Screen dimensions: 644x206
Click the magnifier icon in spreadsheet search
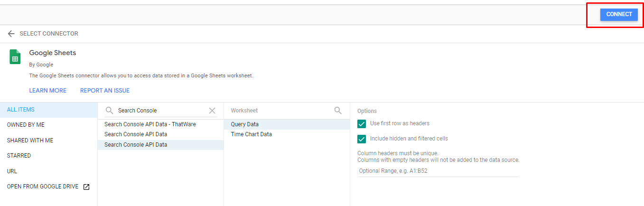pos(109,111)
